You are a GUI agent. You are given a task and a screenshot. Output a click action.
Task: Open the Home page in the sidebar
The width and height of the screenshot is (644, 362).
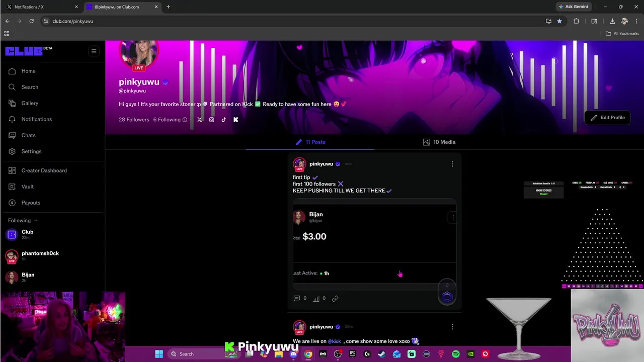click(x=22, y=71)
